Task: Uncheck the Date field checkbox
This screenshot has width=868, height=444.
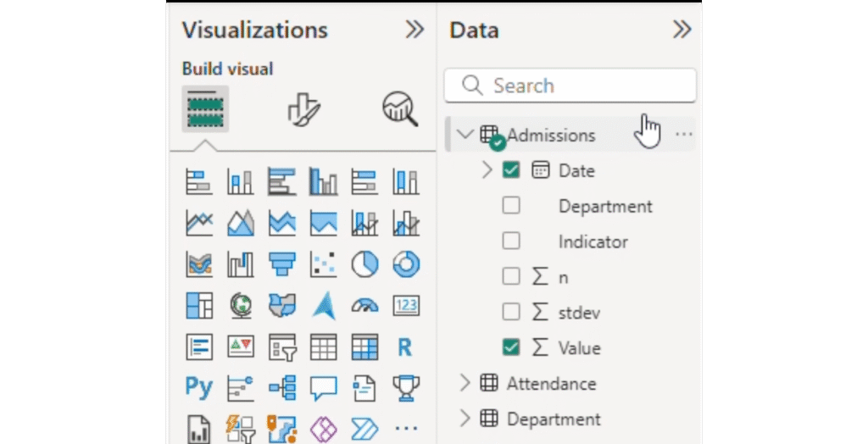Action: pyautogui.click(x=511, y=170)
